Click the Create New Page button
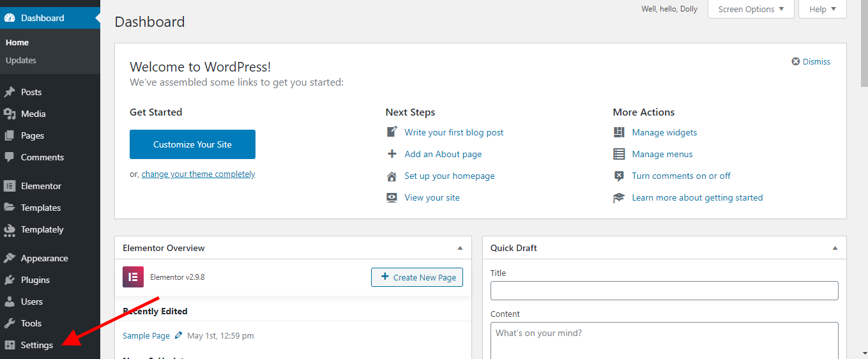This screenshot has height=359, width=868. click(417, 277)
